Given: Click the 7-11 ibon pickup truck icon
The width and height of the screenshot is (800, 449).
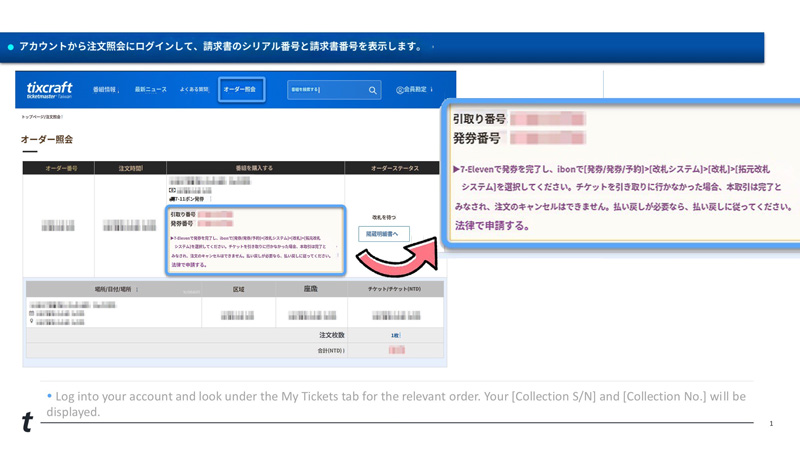Looking at the screenshot, I should pyautogui.click(x=172, y=199).
